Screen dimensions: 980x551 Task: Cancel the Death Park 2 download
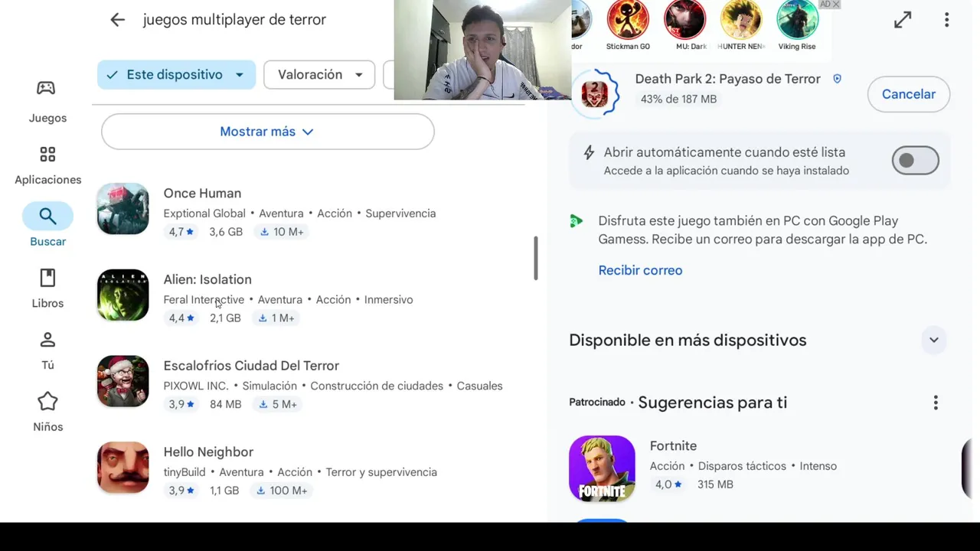point(909,94)
